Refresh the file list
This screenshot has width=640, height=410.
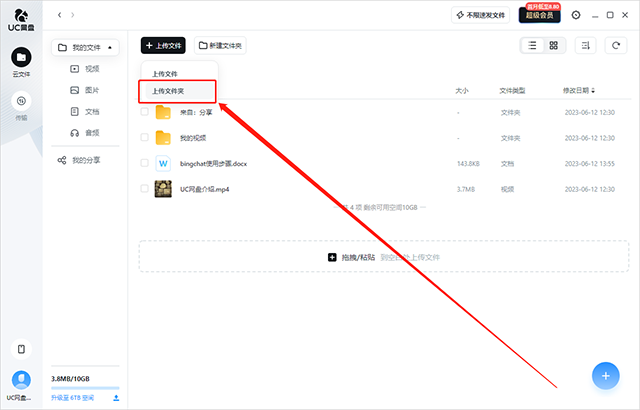pos(616,45)
